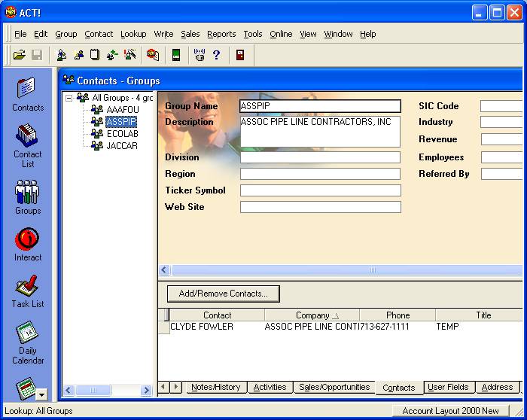Click the New Subgroup toolbar icon
Screen dimensions: 527x420
78,54
